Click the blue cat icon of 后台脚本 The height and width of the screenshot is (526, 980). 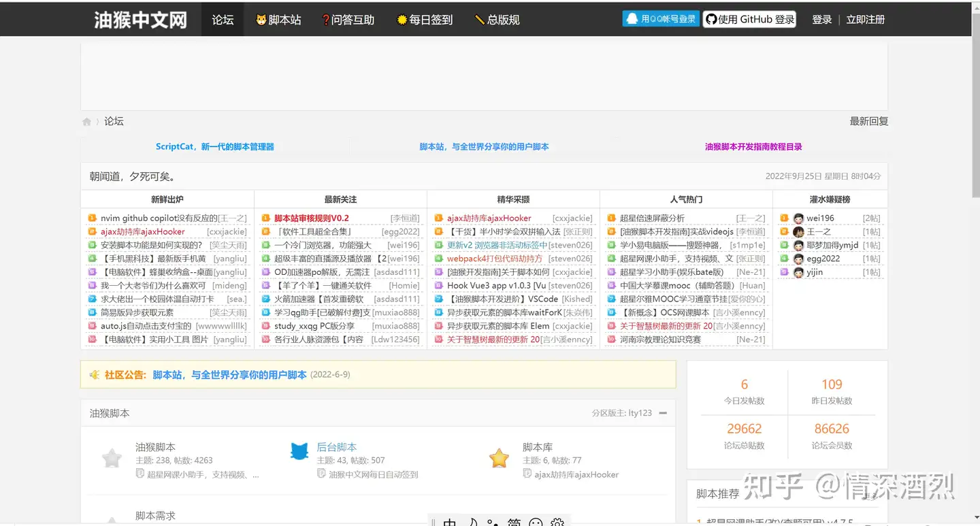[299, 451]
